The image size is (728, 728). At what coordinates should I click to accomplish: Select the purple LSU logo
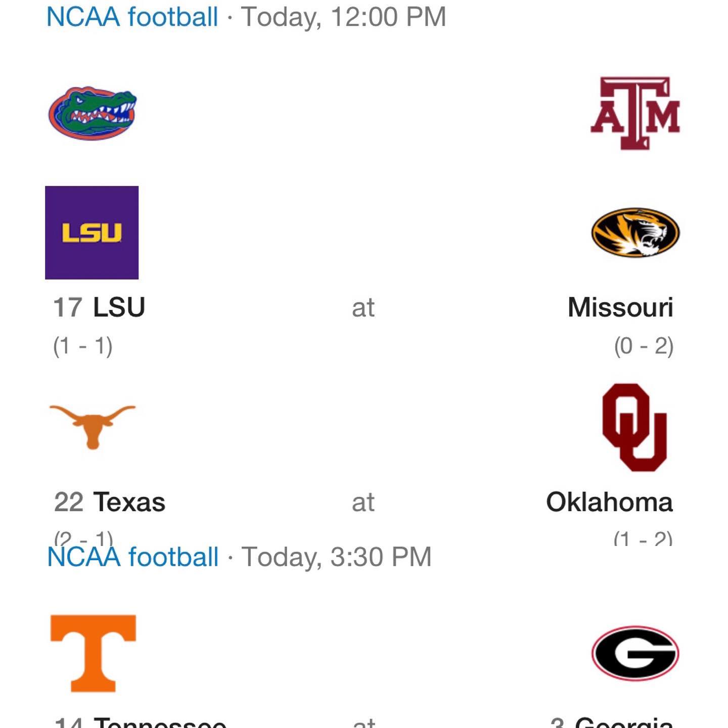[x=92, y=233]
